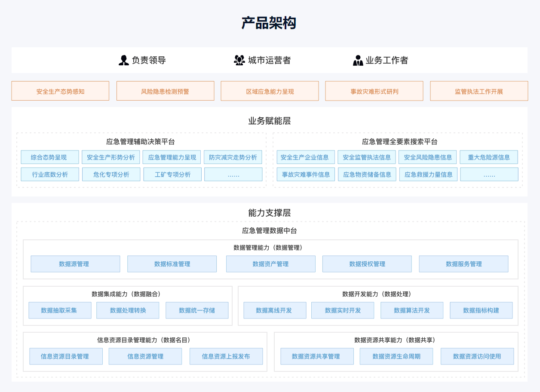Click 数据授权管理 block
The width and height of the screenshot is (540, 392).
(x=367, y=264)
